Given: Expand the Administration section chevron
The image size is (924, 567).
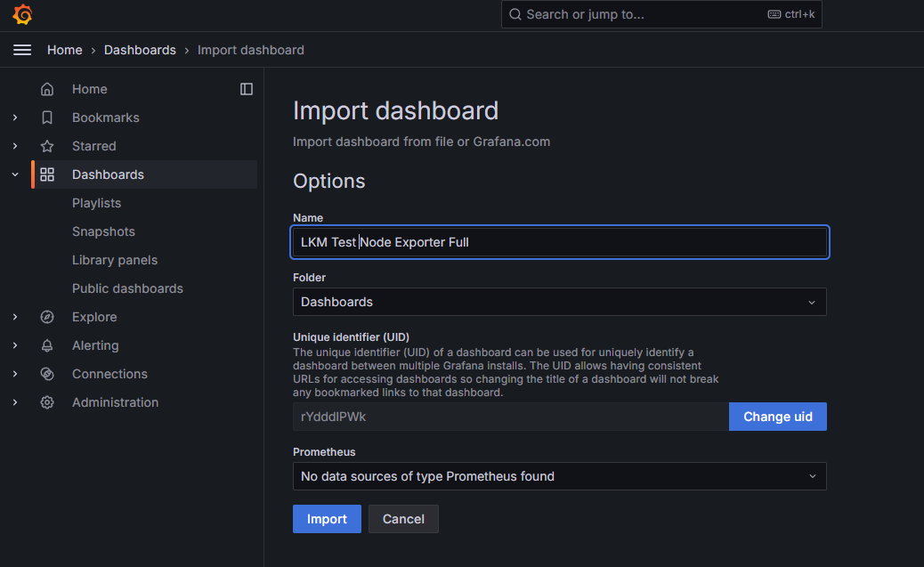Looking at the screenshot, I should 15,402.
